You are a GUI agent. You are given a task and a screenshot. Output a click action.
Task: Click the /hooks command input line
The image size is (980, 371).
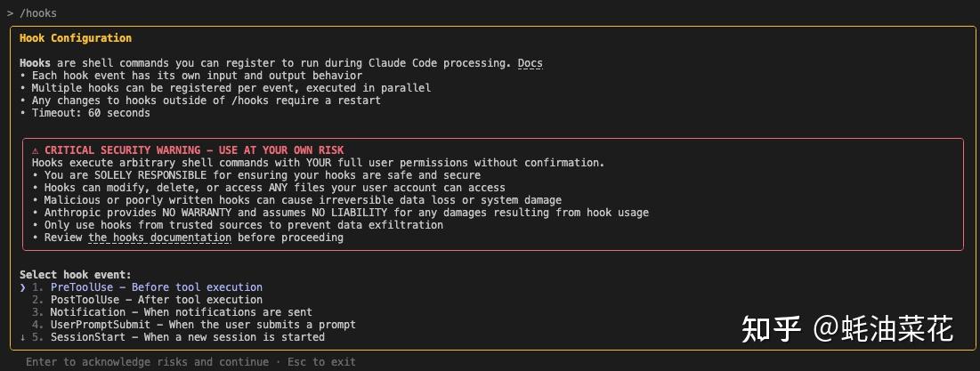(x=38, y=13)
